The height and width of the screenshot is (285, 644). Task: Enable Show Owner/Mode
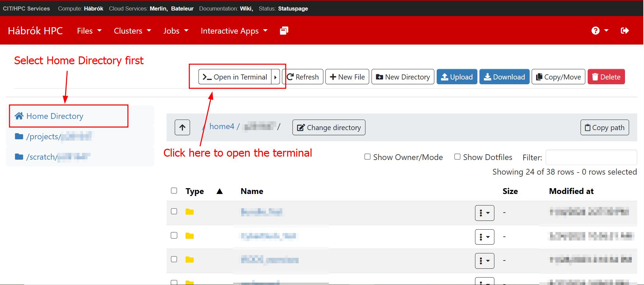click(x=367, y=157)
